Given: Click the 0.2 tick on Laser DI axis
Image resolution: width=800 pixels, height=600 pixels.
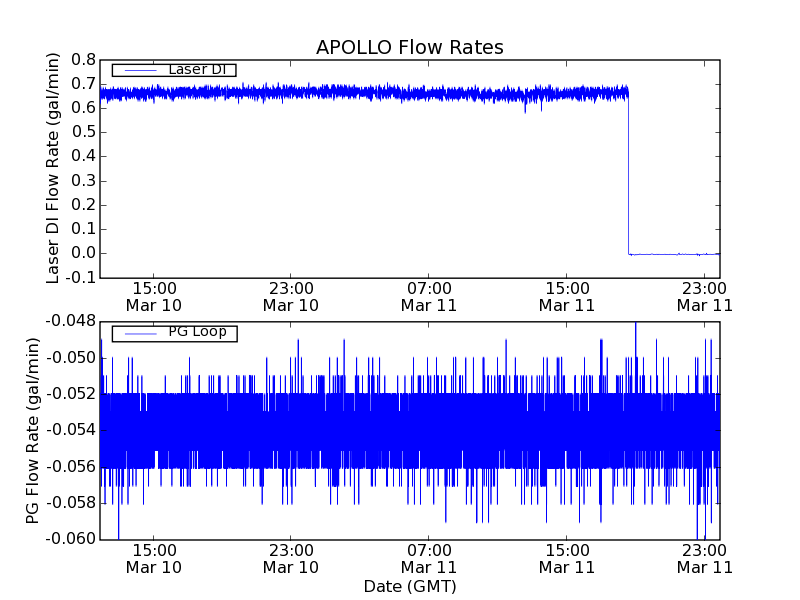Looking at the screenshot, I should click(x=84, y=205).
